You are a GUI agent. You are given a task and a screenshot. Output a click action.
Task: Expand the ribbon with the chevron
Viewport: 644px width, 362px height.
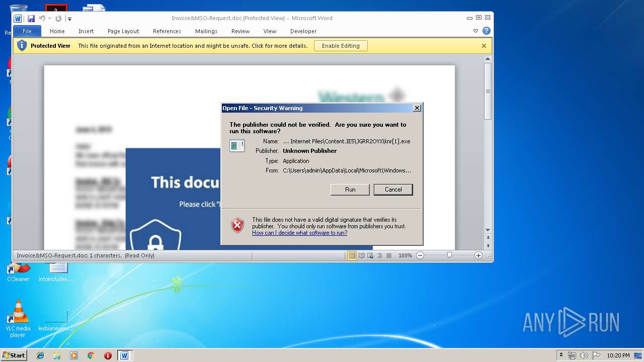475,31
